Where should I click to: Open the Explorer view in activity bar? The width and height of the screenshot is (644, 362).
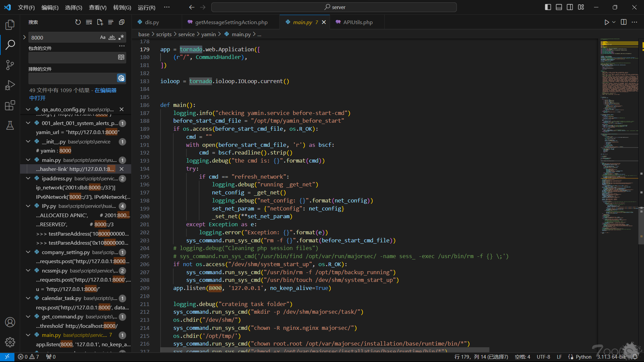[10, 24]
